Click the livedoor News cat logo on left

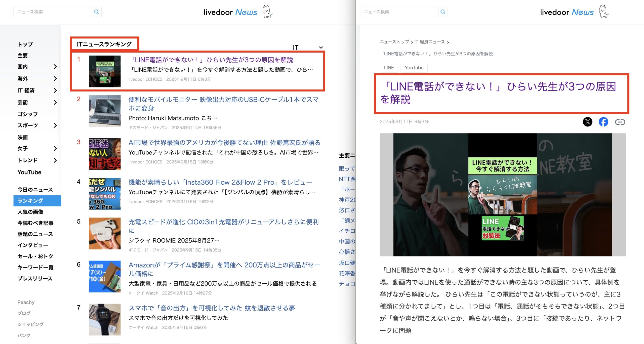[x=267, y=12]
